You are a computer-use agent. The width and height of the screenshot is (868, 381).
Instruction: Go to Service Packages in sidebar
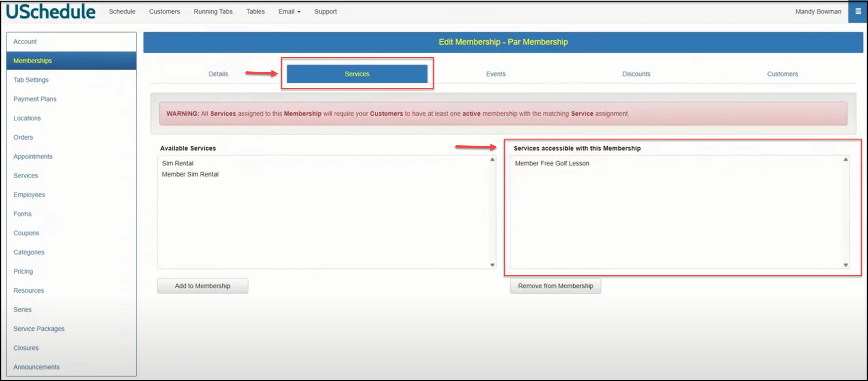click(x=39, y=328)
